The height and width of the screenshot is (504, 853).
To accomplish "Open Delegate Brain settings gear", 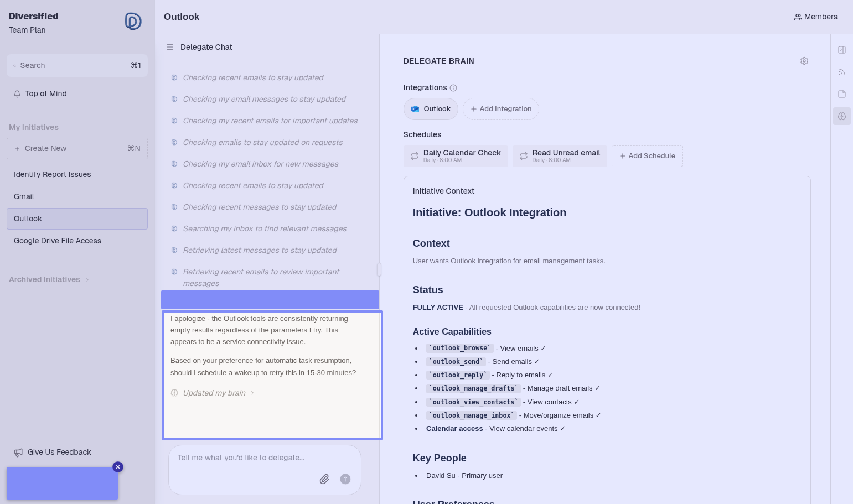I will click(804, 61).
